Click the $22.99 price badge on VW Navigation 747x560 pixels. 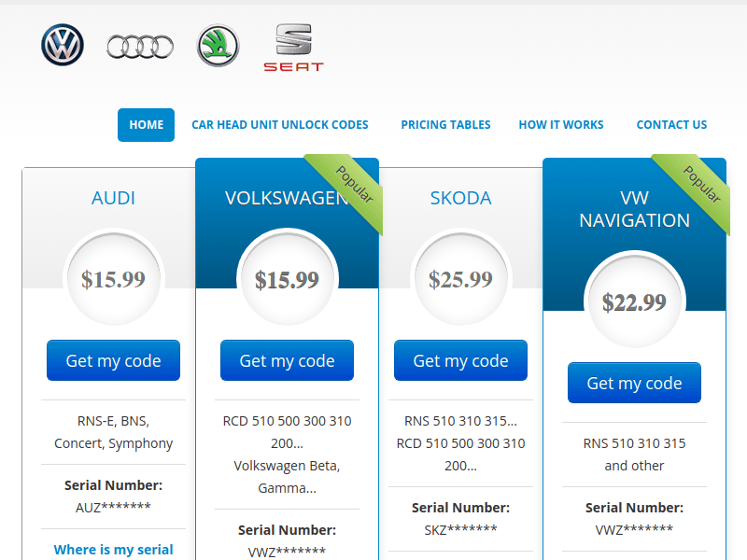pyautogui.click(x=634, y=301)
